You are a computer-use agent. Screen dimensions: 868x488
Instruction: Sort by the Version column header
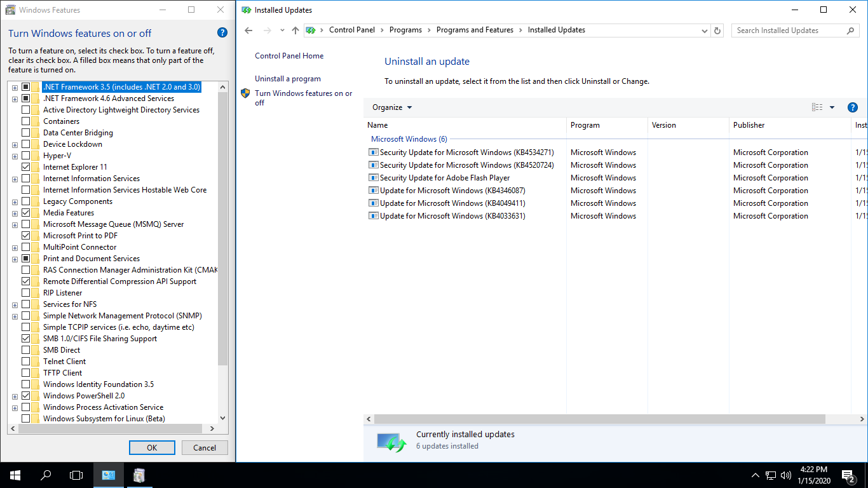[x=688, y=125]
